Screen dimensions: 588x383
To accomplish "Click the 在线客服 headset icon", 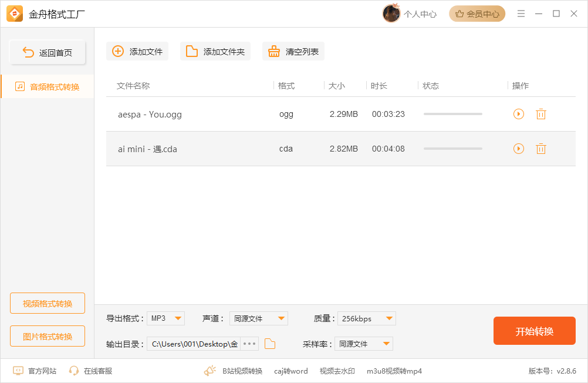I will click(x=73, y=371).
